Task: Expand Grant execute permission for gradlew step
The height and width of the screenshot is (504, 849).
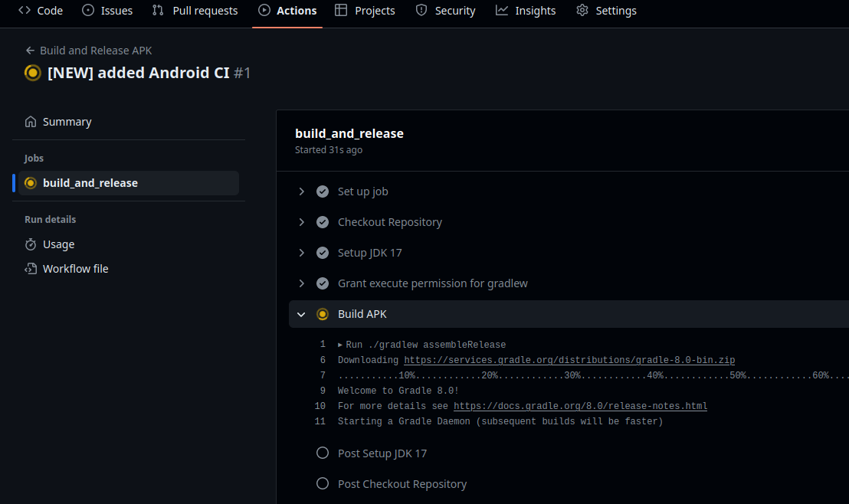Action: [x=302, y=283]
